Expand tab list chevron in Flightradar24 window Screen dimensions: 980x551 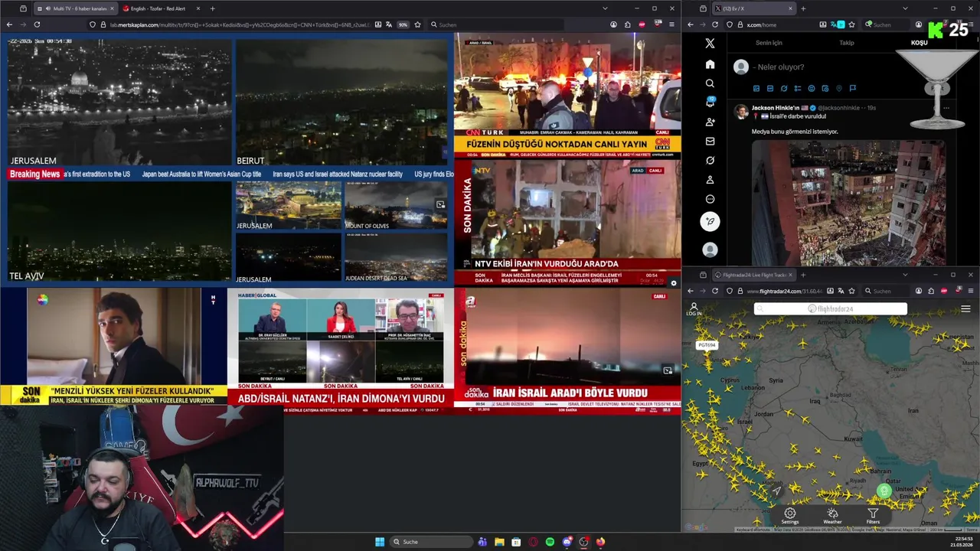[x=905, y=275]
